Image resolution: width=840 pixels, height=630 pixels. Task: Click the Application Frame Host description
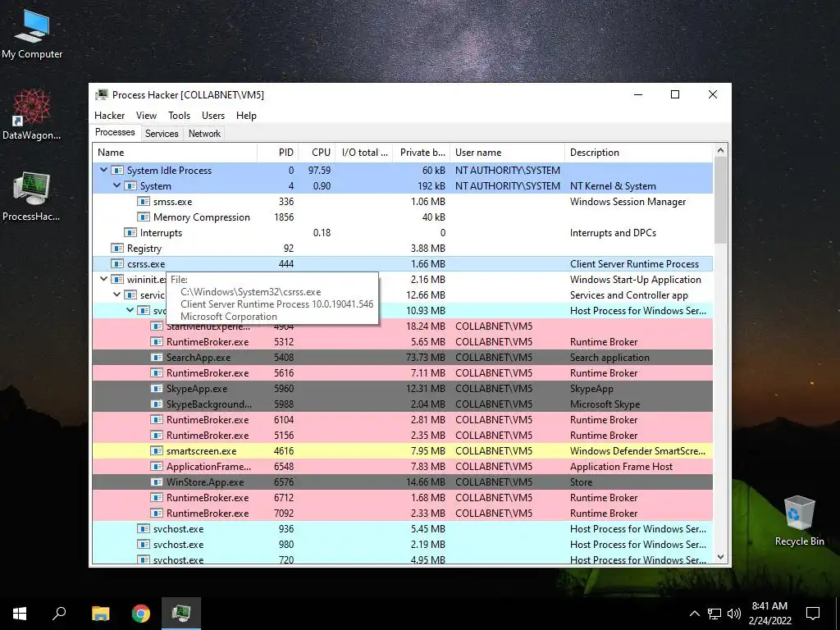pos(622,467)
